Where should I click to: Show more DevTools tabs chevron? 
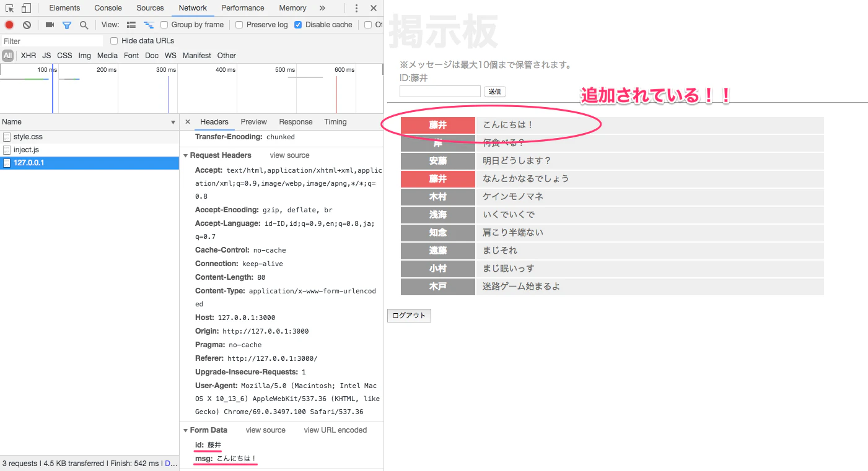pyautogui.click(x=322, y=8)
